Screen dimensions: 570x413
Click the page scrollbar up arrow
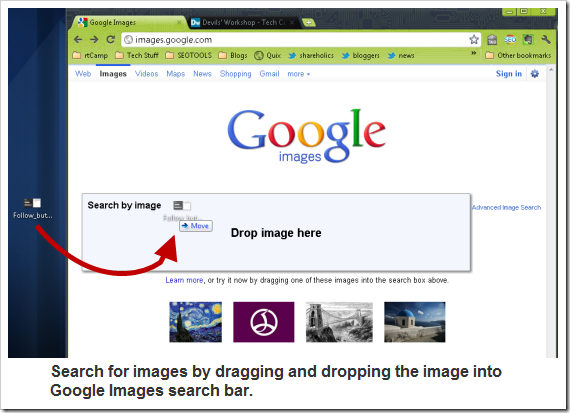tap(551, 69)
